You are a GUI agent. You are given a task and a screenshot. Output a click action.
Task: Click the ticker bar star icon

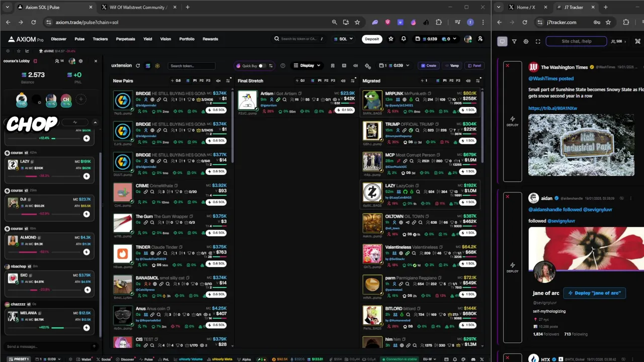click(x=19, y=51)
